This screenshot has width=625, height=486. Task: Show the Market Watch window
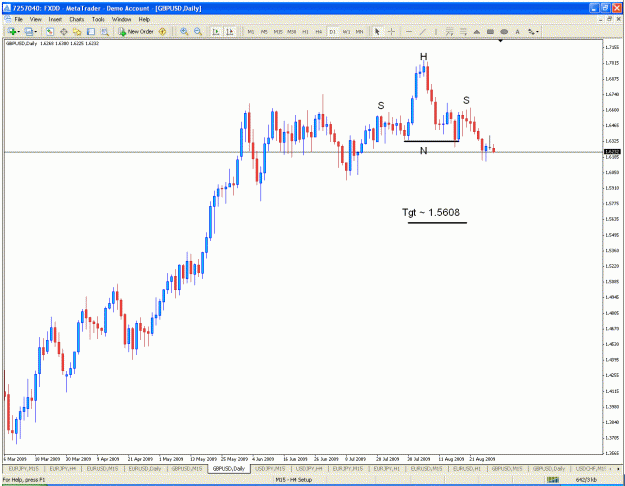(x=50, y=31)
